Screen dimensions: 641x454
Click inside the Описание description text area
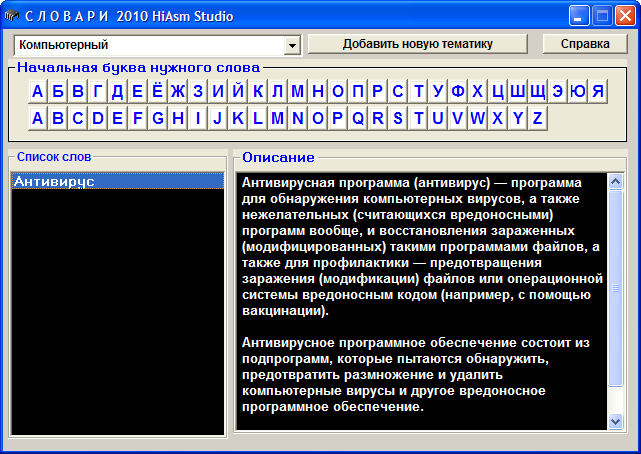(x=420, y=300)
